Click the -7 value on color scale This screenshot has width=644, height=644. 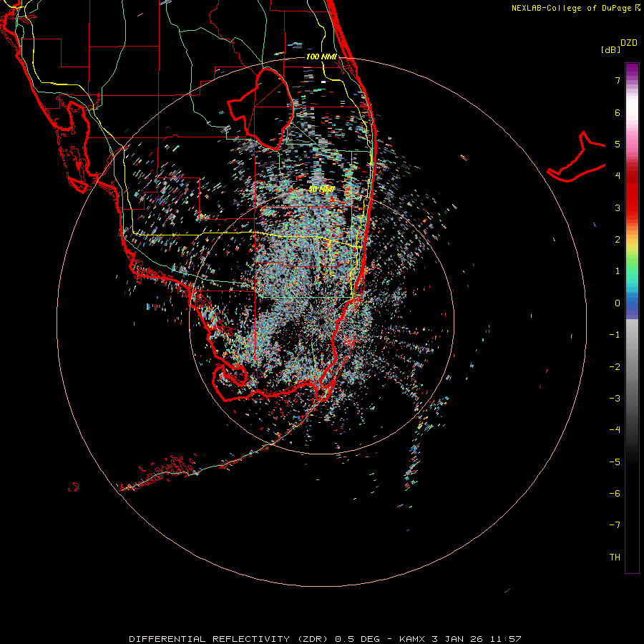(615, 525)
